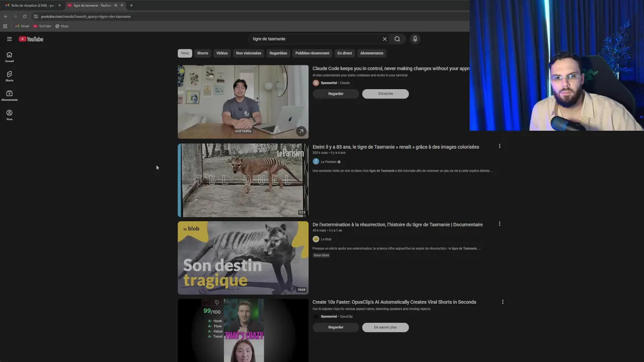Open more options for Le Parisien video
The height and width of the screenshot is (362, 644).
tap(500, 146)
